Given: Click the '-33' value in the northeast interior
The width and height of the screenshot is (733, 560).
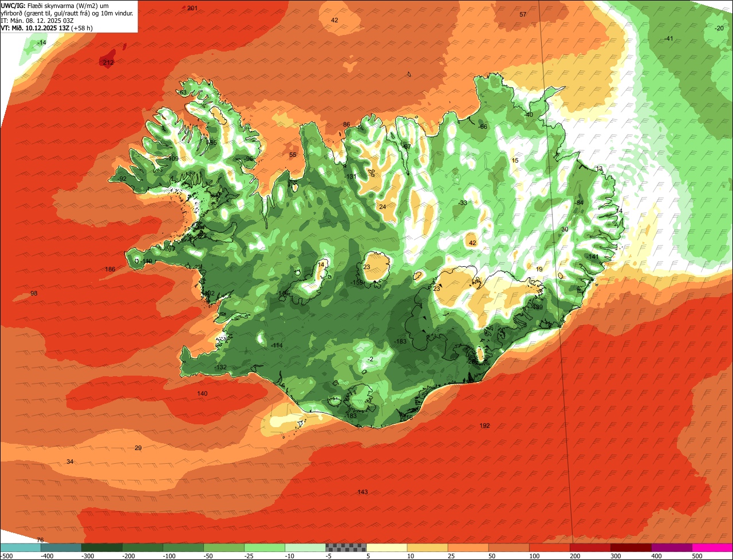Looking at the screenshot, I should click(463, 203).
